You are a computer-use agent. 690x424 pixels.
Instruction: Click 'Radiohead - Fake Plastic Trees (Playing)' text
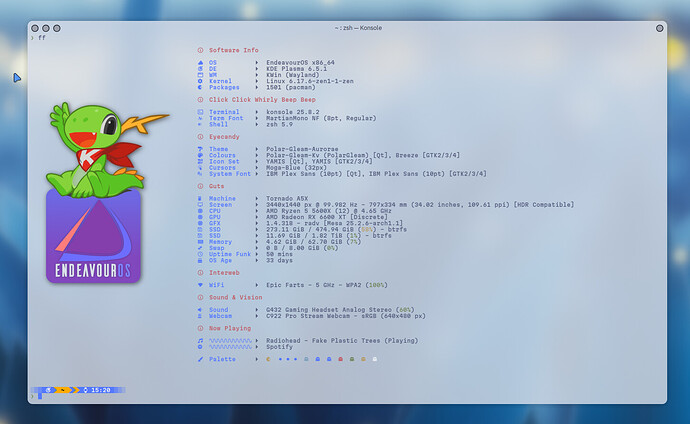[342, 341]
